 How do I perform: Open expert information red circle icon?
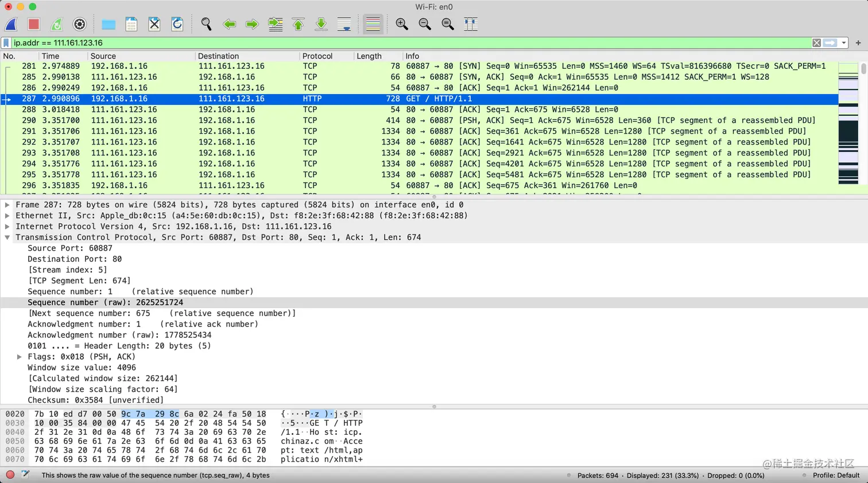(x=10, y=475)
